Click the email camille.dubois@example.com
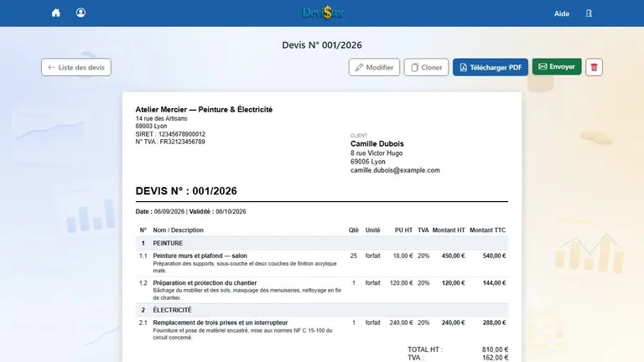This screenshot has width=644, height=362. click(395, 170)
